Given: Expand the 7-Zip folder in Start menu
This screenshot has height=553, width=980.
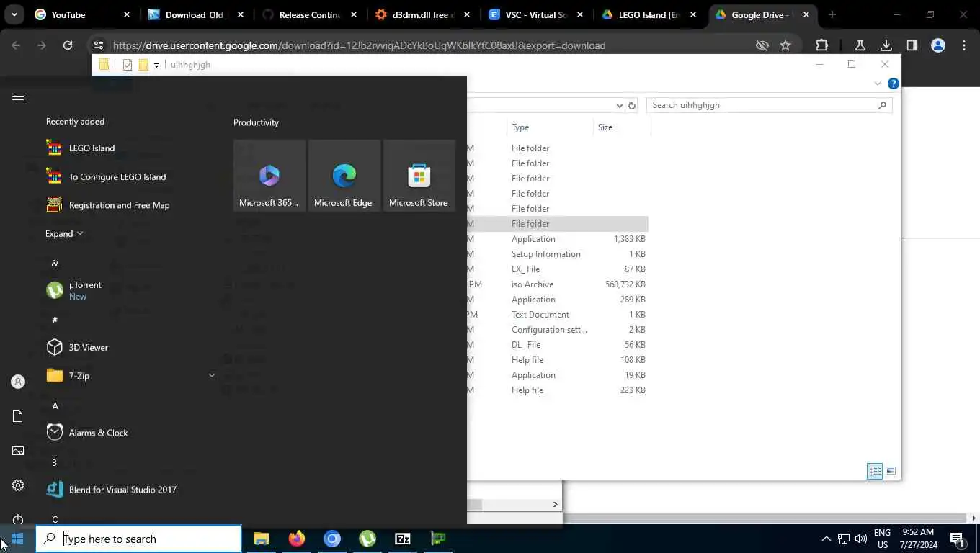Looking at the screenshot, I should coord(211,375).
